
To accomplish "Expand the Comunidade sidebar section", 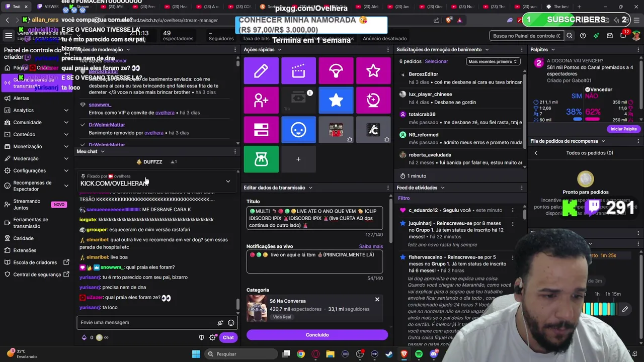I will coord(66,122).
